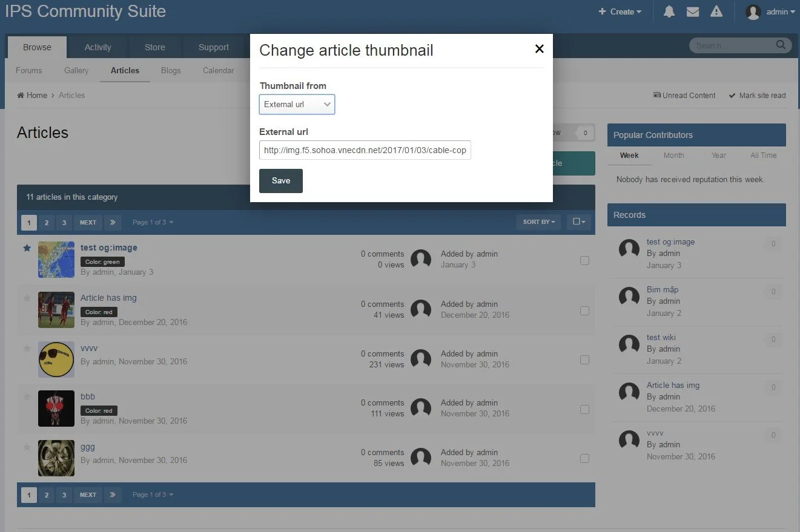Click the External url input field
This screenshot has width=800, height=532.
pyautogui.click(x=365, y=150)
